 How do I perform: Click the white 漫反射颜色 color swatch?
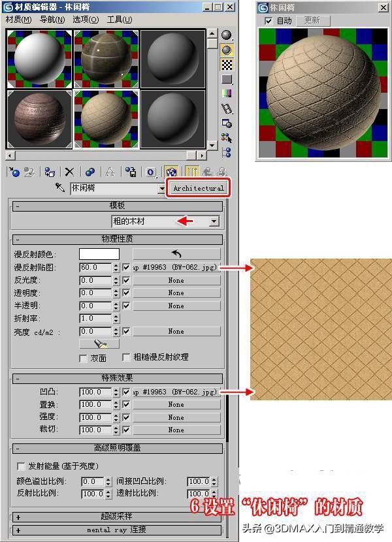click(99, 254)
